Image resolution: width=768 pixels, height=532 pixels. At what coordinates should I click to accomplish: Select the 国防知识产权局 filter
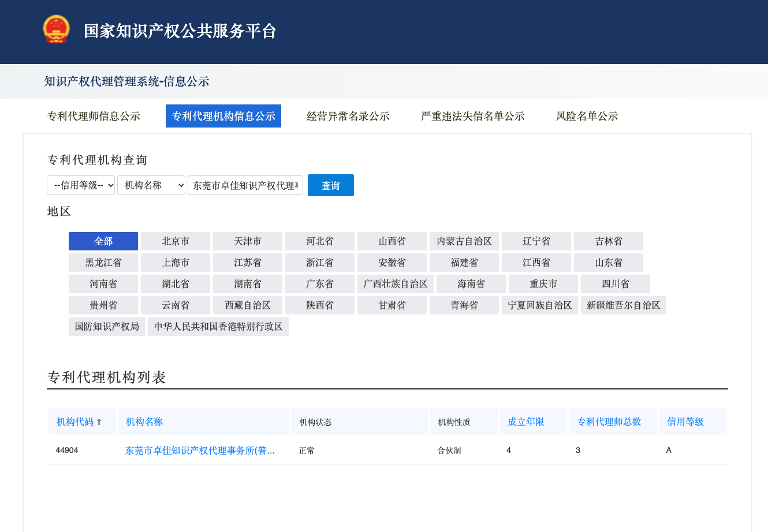107,327
